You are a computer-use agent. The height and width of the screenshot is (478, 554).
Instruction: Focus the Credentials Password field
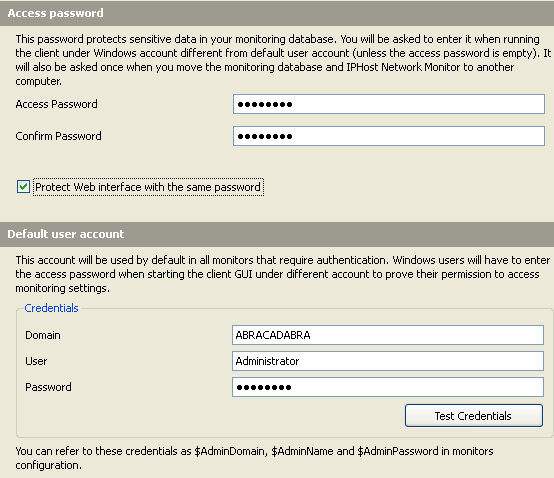[x=388, y=387]
